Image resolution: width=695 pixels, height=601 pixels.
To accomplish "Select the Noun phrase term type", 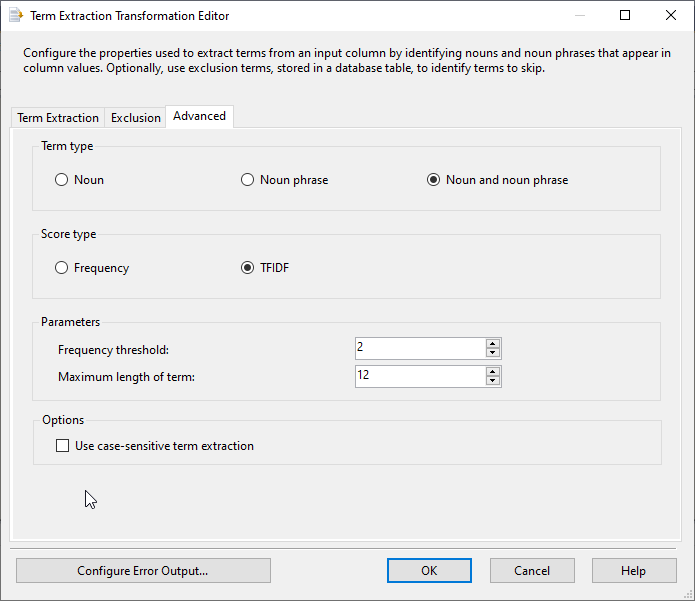I will (x=248, y=180).
